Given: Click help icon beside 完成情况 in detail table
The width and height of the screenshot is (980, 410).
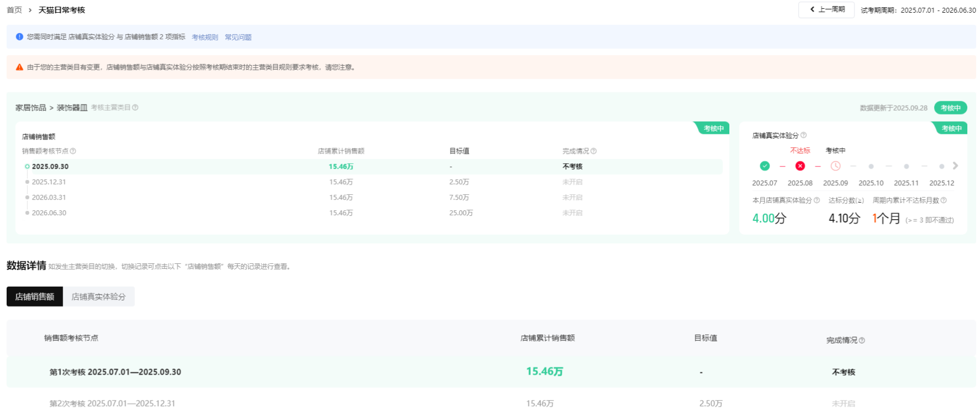Looking at the screenshot, I should [862, 340].
